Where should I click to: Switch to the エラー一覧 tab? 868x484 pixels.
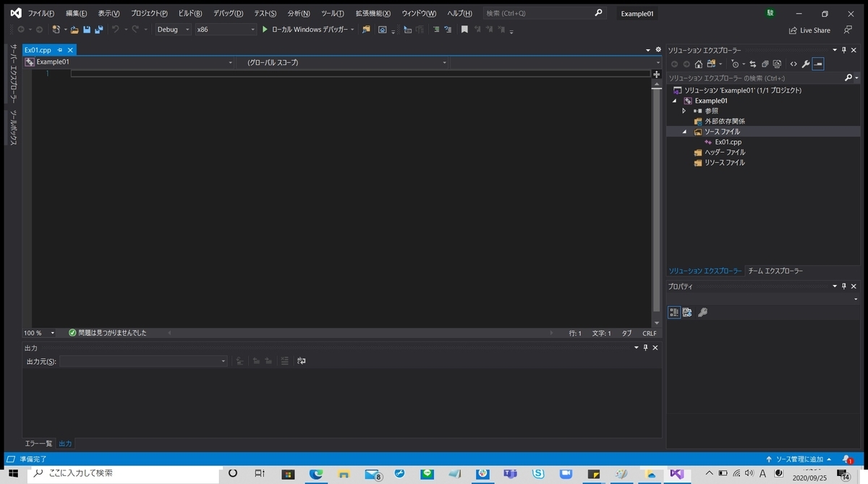coord(38,443)
